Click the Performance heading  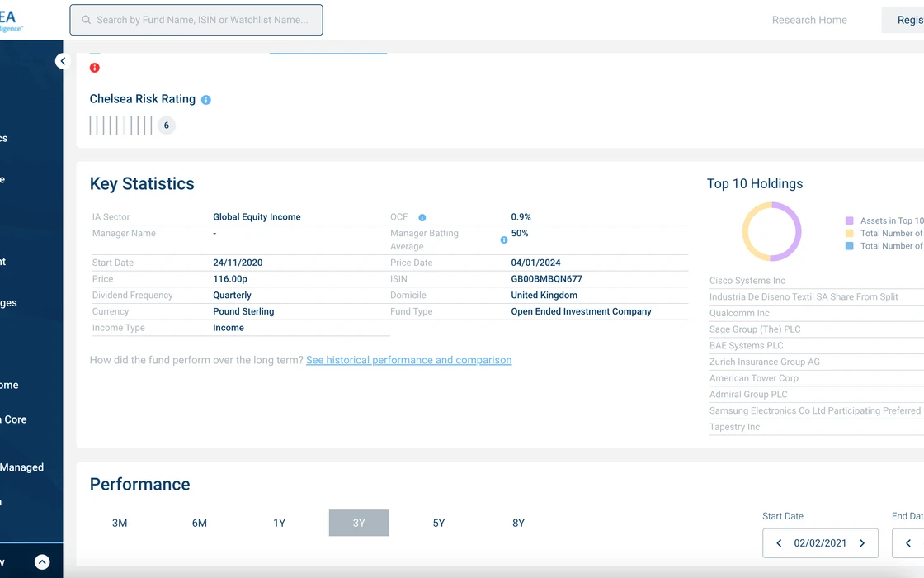(139, 484)
